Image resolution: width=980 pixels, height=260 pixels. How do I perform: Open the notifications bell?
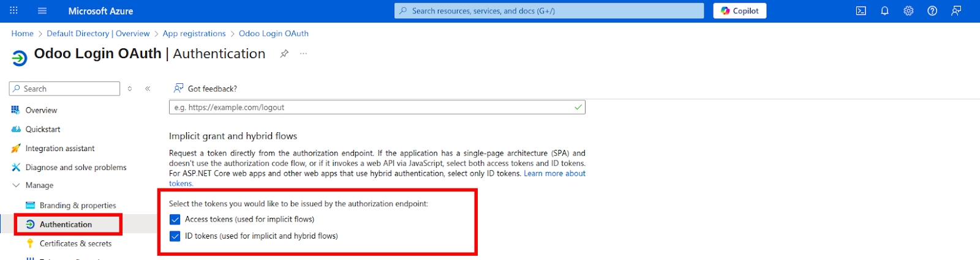[884, 11]
